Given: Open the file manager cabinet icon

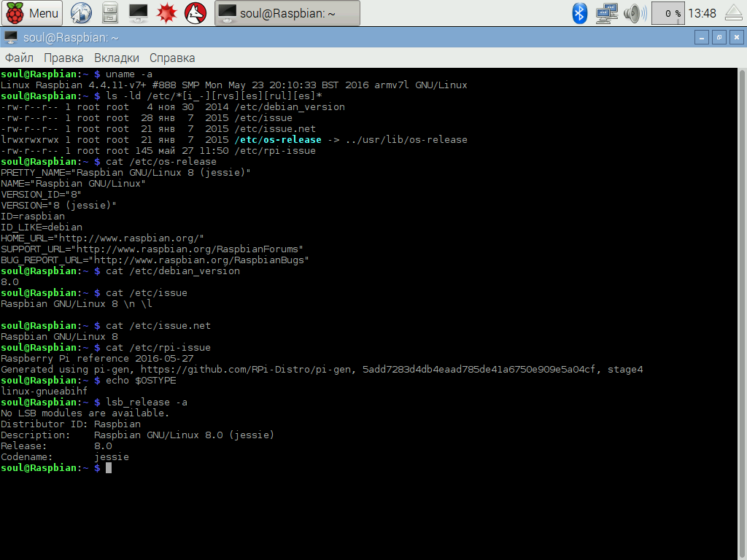Looking at the screenshot, I should (110, 13).
